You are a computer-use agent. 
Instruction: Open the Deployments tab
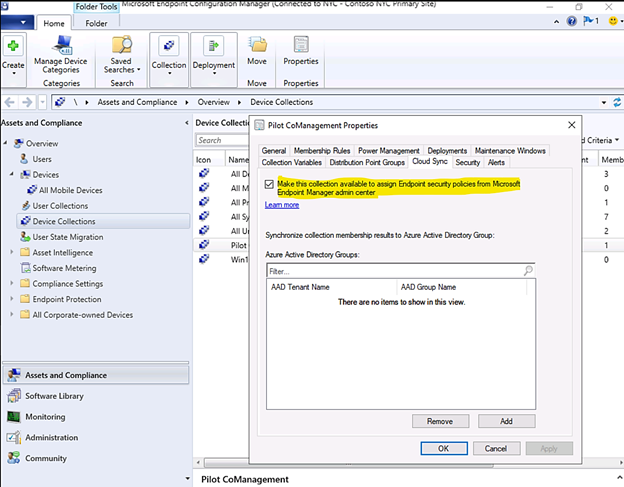pyautogui.click(x=447, y=151)
